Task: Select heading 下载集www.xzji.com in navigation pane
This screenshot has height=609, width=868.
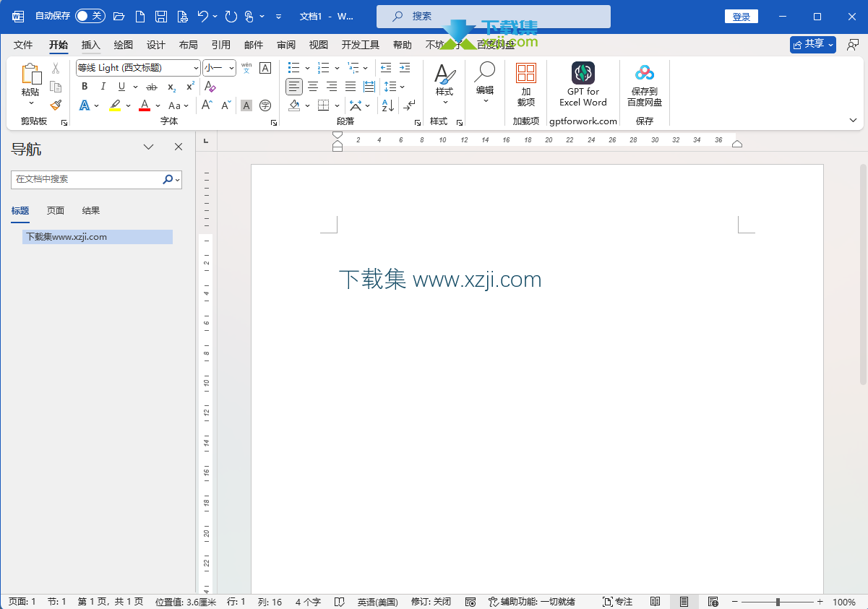Action: coord(98,237)
